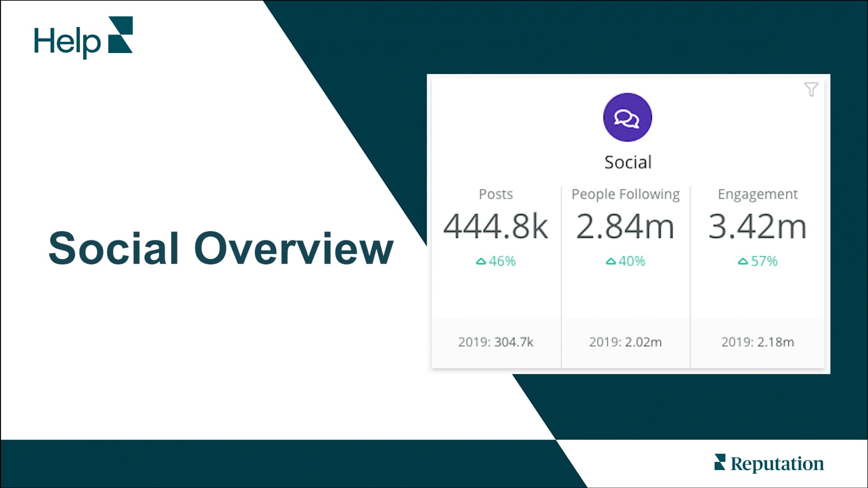
Task: Click the 57% engagement increase indicator
Action: coord(758,261)
